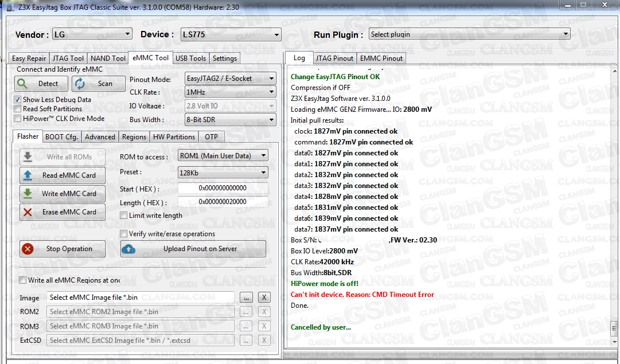The height and width of the screenshot is (364, 620).
Task: Click the Write all ROMs download icon
Action: (x=28, y=157)
